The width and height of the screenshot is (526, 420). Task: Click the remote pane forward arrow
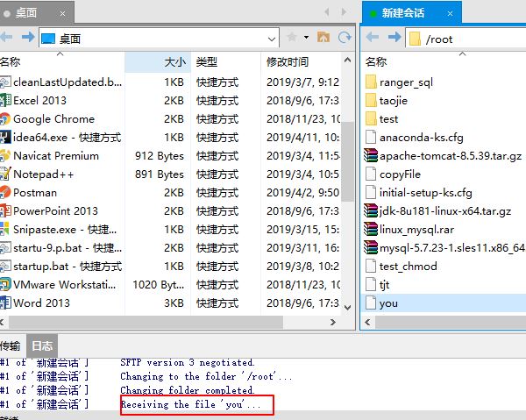point(392,38)
